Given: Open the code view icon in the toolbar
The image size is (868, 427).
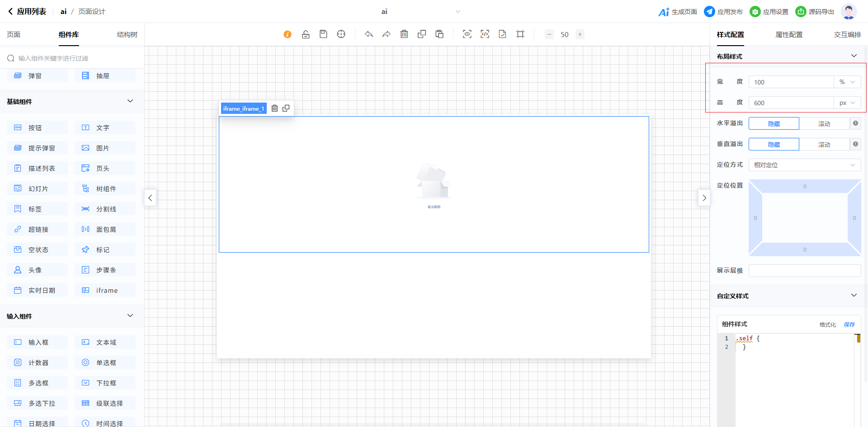Looking at the screenshot, I should point(485,34).
